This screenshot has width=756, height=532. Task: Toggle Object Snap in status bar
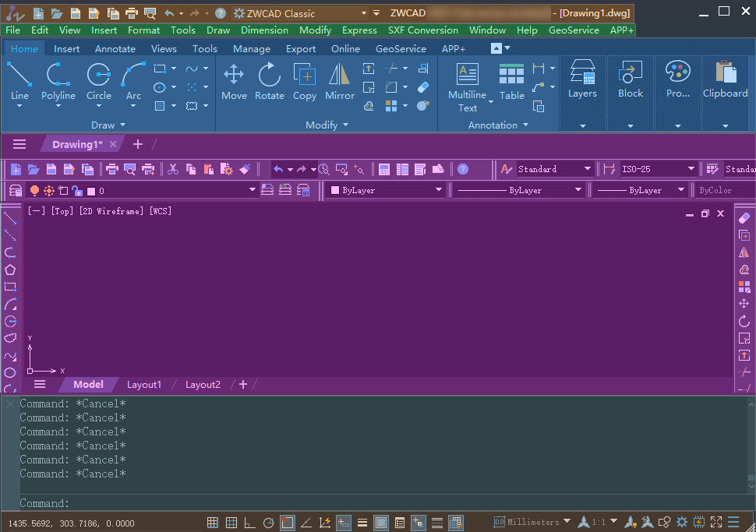coord(288,523)
